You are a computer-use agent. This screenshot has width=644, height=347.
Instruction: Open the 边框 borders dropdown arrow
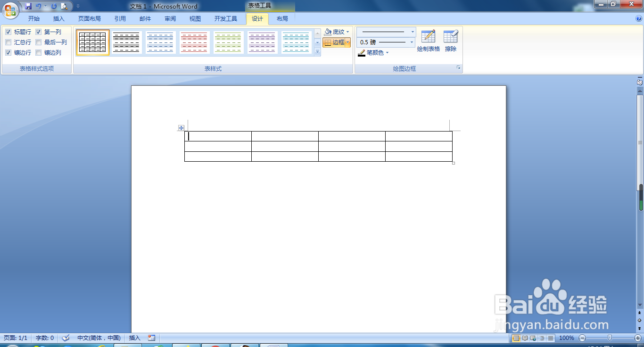(348, 42)
